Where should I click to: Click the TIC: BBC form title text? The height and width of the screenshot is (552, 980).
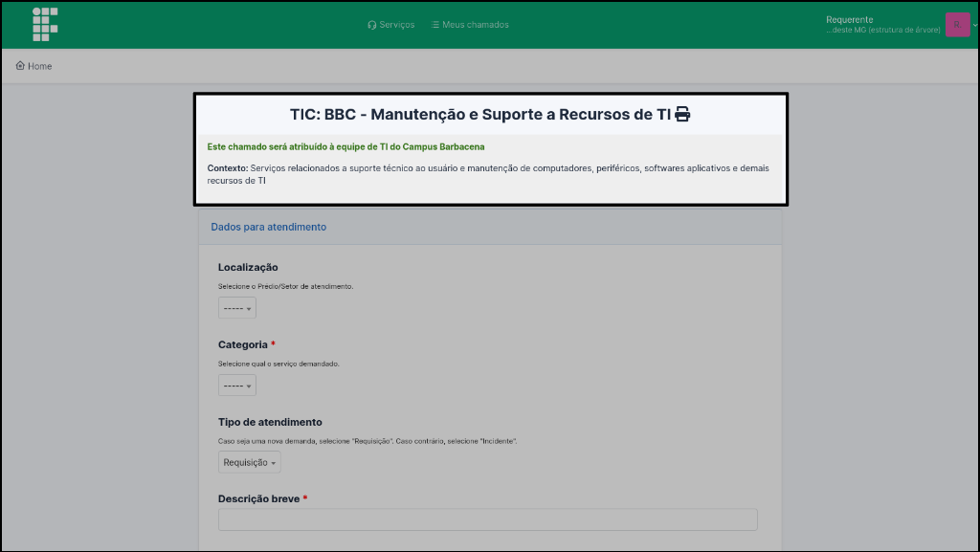pyautogui.click(x=479, y=115)
